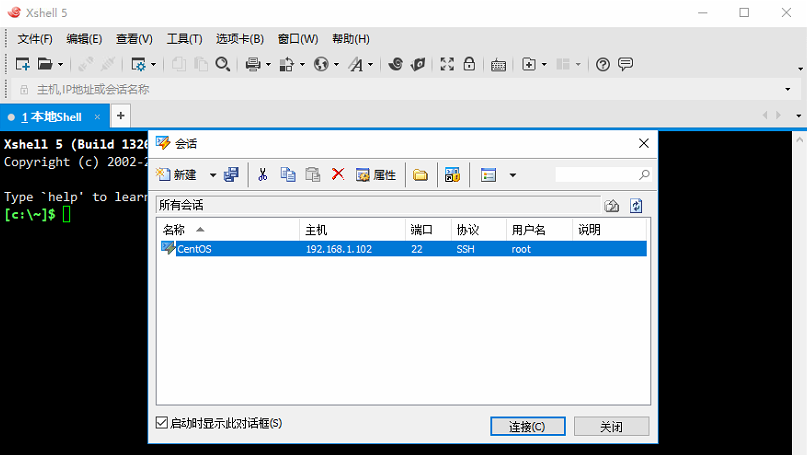The image size is (807, 455).
Task: Expand the Font dropdown arrow
Action: [x=370, y=65]
